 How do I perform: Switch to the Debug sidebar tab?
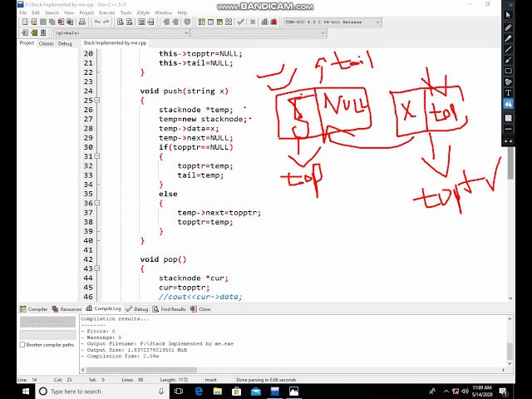tap(65, 43)
